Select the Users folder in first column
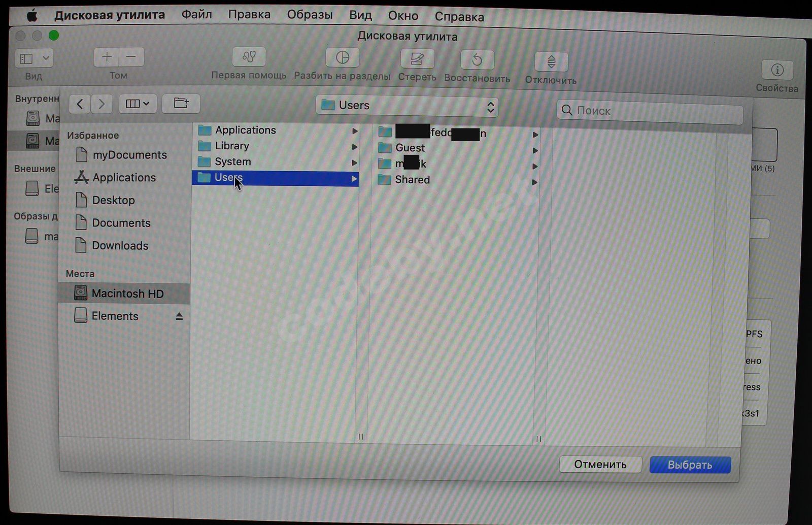Viewport: 812px width, 525px height. pyautogui.click(x=276, y=178)
